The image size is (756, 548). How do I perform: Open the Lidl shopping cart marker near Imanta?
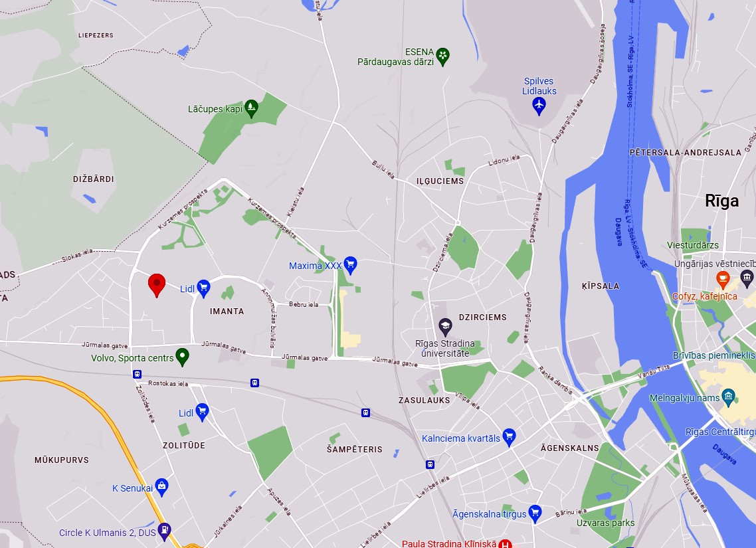pyautogui.click(x=203, y=288)
